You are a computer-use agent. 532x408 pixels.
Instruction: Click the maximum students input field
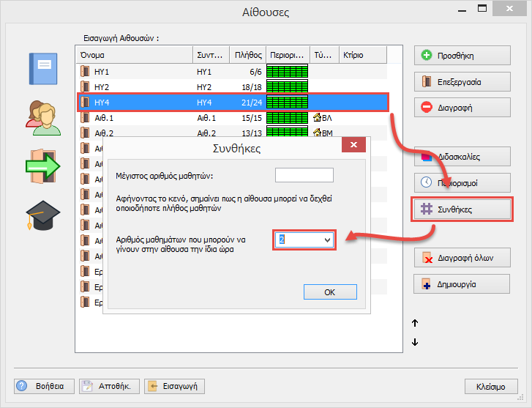[304, 175]
